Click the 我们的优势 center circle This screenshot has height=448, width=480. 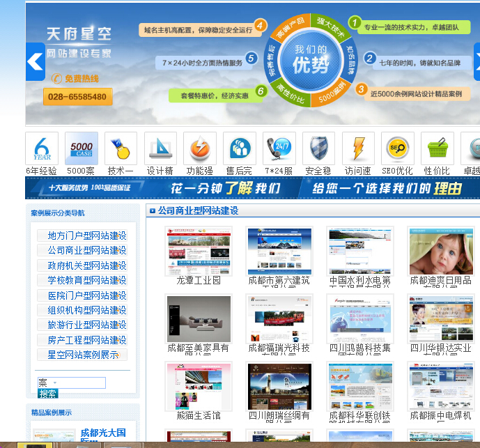coord(311,61)
